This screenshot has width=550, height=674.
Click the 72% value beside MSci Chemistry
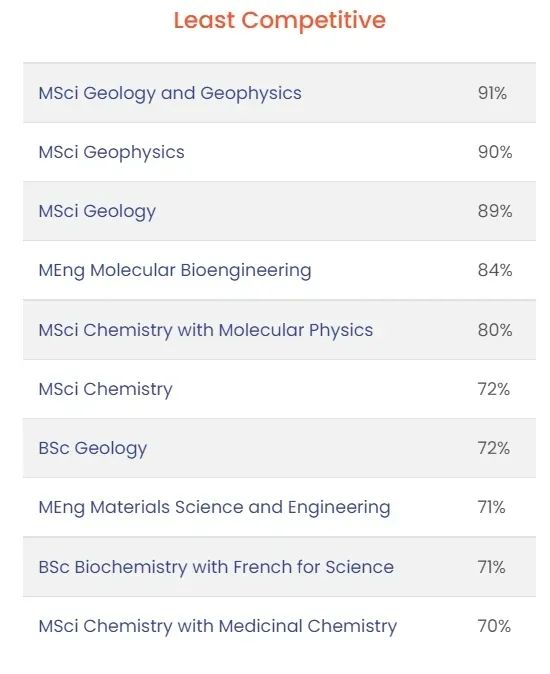point(494,389)
